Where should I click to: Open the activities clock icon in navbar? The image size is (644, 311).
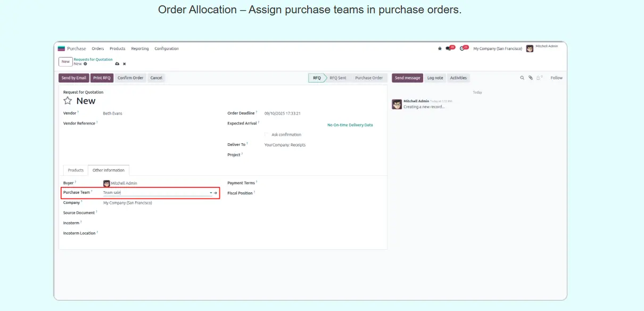coord(462,48)
